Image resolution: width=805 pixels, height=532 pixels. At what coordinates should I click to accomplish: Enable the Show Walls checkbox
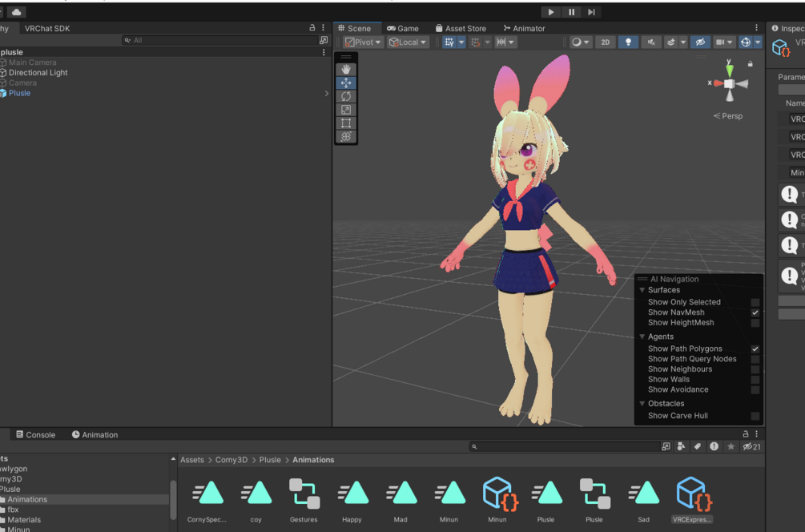click(x=755, y=380)
